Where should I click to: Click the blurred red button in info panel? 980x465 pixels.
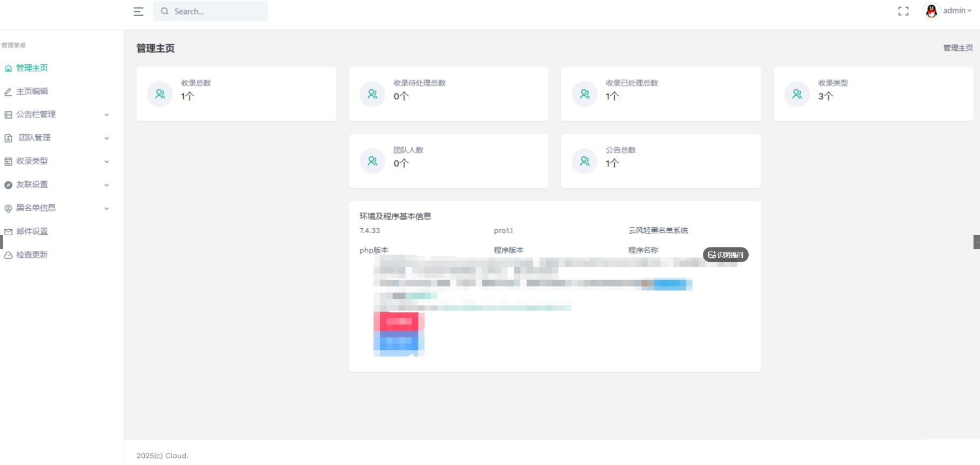pyautogui.click(x=399, y=321)
